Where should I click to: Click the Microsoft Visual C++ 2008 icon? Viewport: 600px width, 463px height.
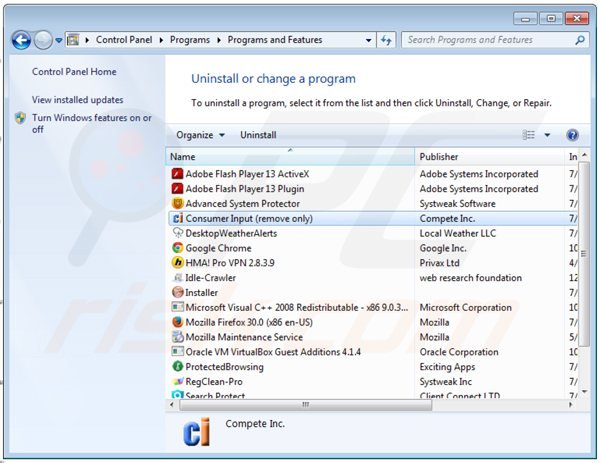177,307
